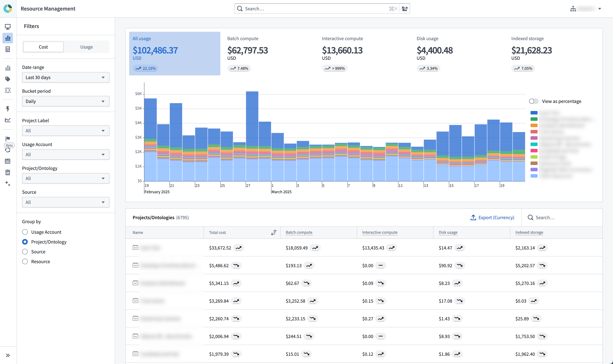This screenshot has height=364, width=613.
Task: Select the bar chart usage icon in sidebar
Action: coord(8,38)
